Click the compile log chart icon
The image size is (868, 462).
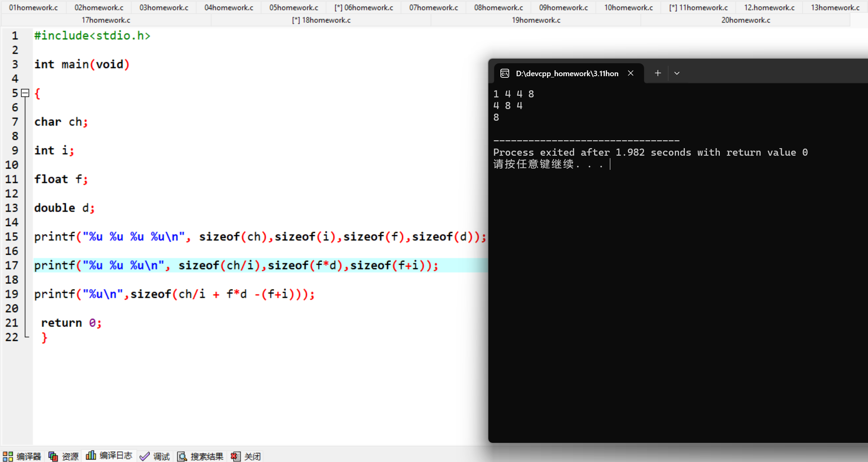coord(91,455)
